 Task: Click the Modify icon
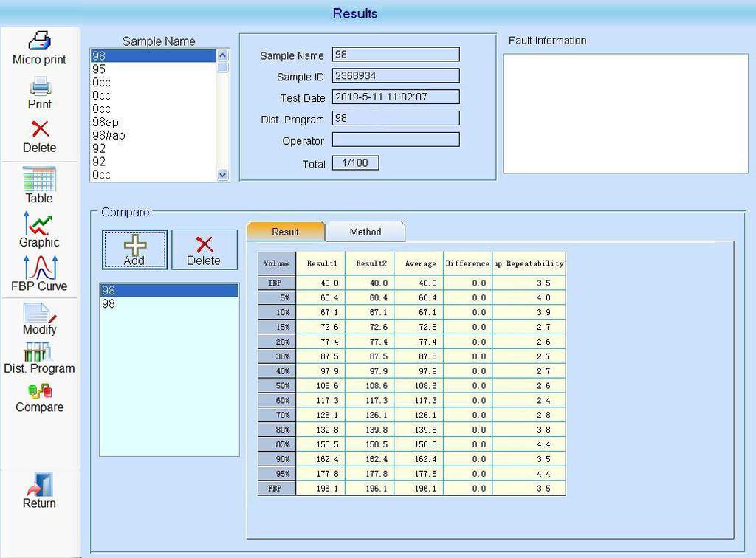point(39,313)
